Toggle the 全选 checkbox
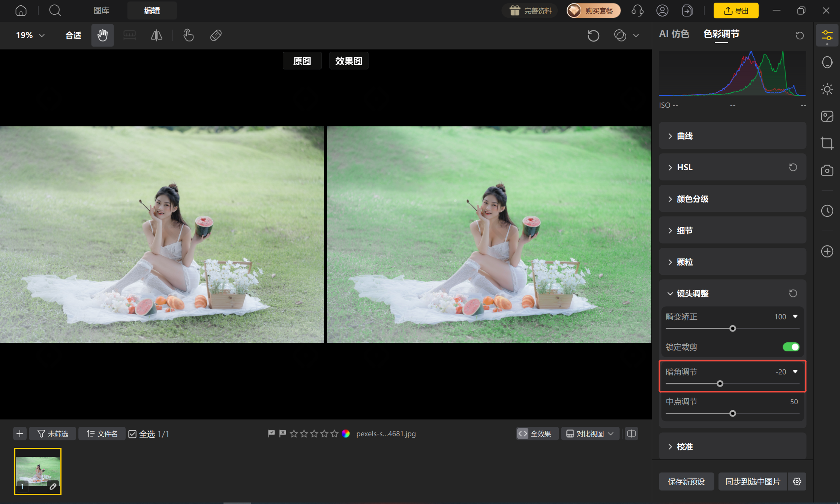The width and height of the screenshot is (840, 504). click(x=132, y=434)
